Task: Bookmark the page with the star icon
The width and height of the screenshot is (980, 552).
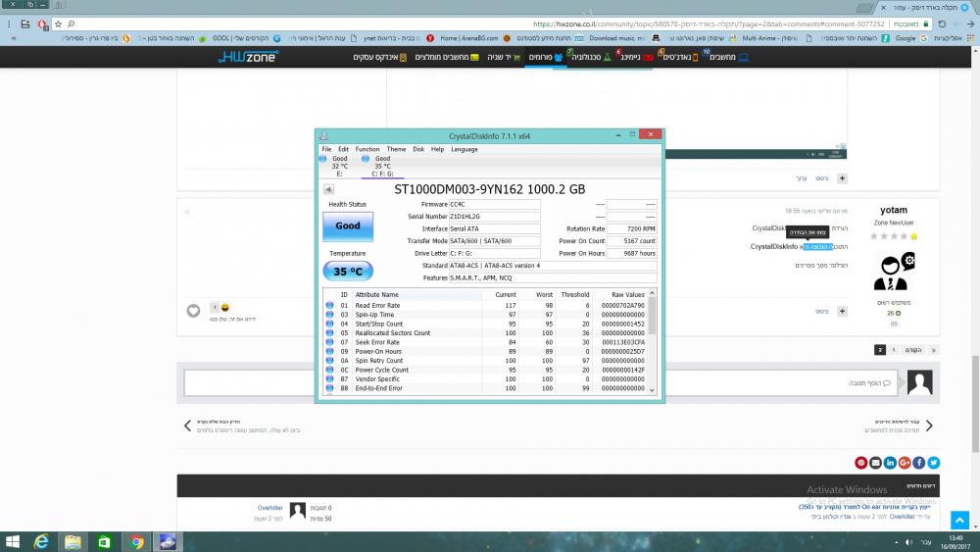Action: coord(58,24)
